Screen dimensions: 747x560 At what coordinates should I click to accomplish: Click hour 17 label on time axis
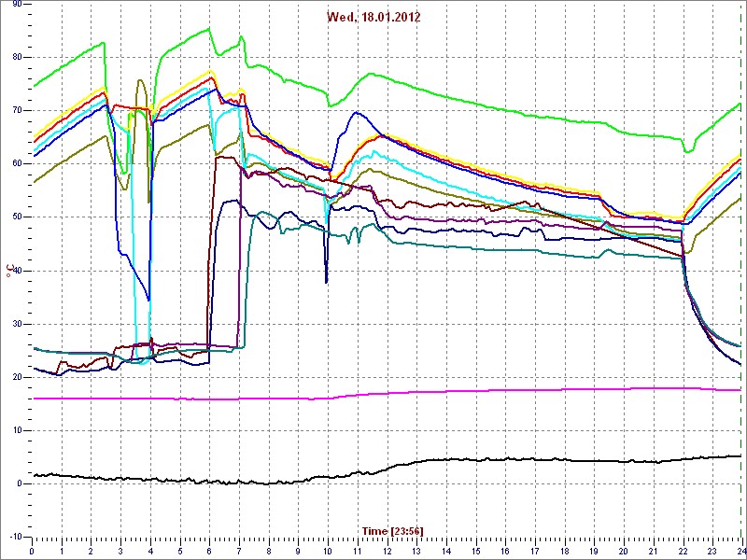point(535,551)
